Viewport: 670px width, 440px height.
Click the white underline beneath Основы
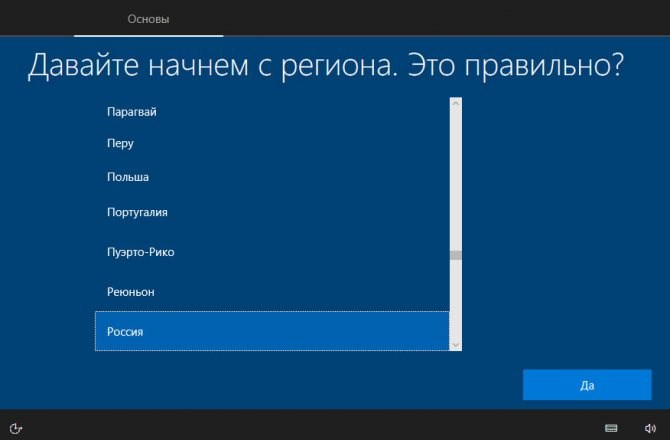click(x=148, y=36)
